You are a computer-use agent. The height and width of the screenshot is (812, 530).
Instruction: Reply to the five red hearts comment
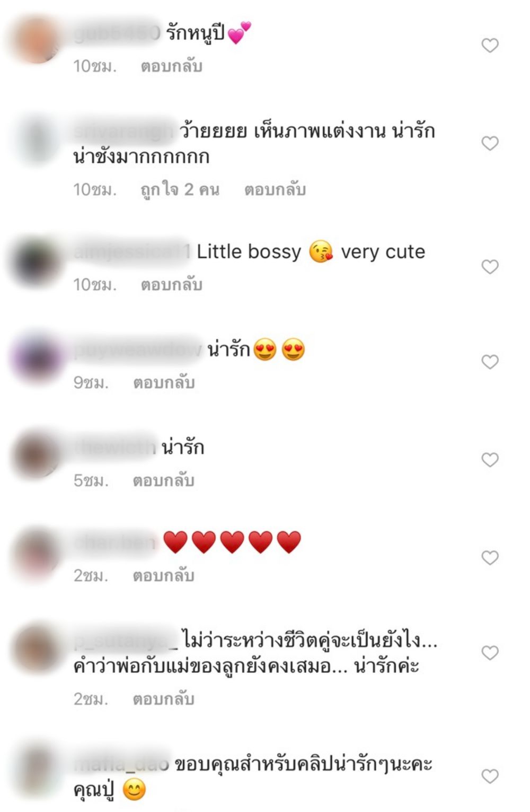(164, 575)
